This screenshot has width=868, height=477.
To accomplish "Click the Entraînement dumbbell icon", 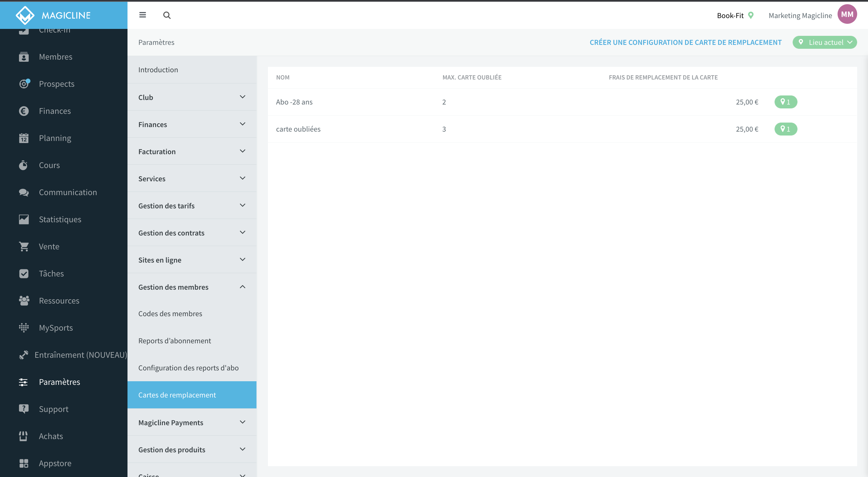I will point(24,355).
